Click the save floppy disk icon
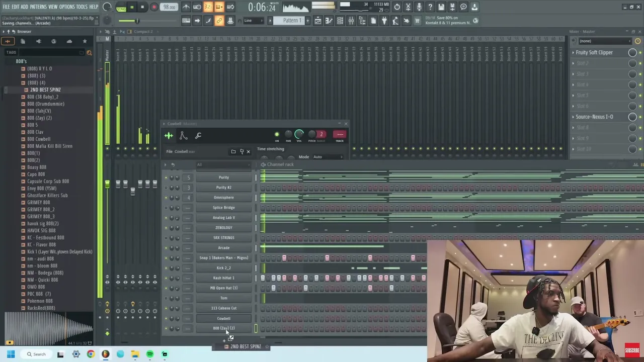 pyautogui.click(x=441, y=7)
